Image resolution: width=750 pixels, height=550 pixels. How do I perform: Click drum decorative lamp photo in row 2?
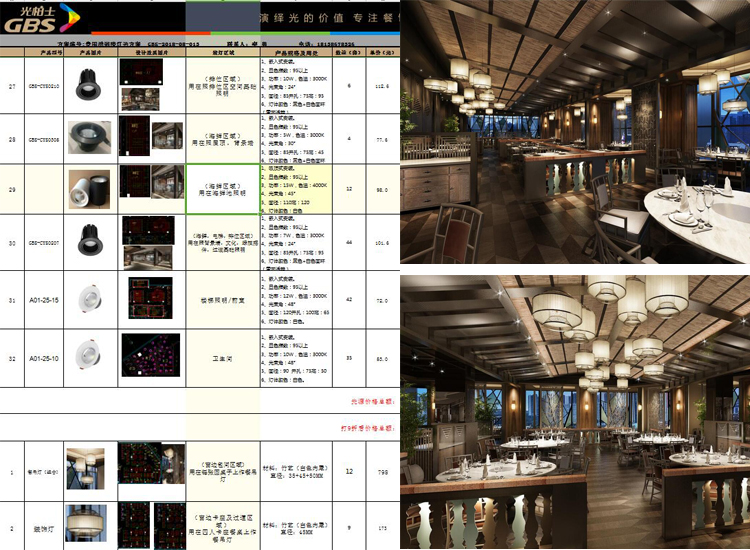click(x=85, y=525)
